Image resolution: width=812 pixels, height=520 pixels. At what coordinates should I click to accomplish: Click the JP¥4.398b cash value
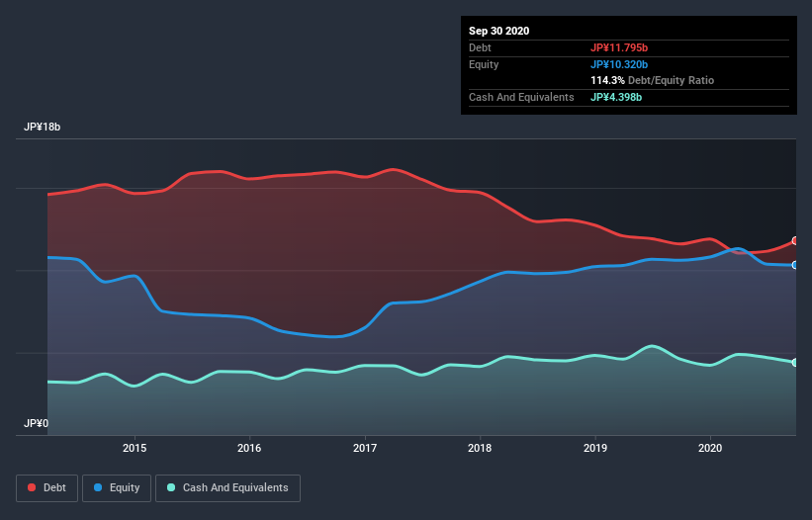pos(616,97)
